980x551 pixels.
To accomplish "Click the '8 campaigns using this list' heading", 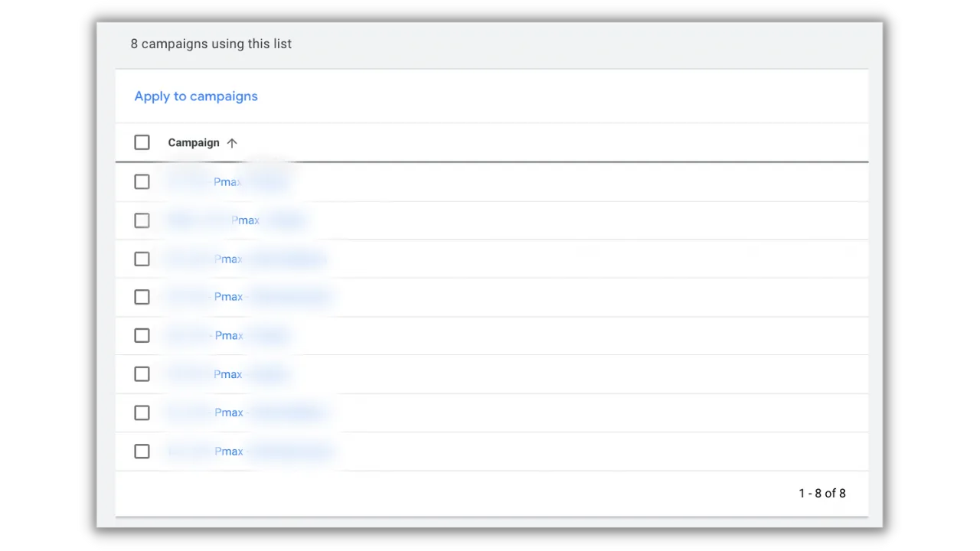I will coord(211,44).
